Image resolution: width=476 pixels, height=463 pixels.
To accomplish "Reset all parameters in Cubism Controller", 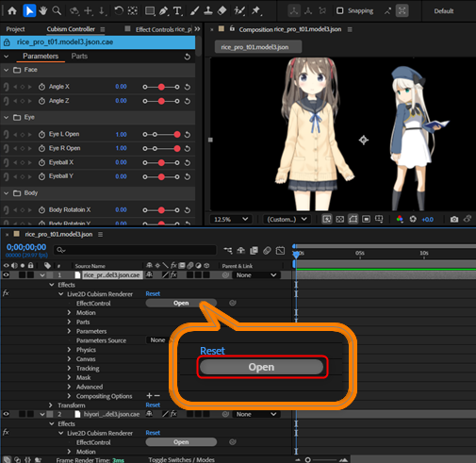I will click(x=188, y=57).
